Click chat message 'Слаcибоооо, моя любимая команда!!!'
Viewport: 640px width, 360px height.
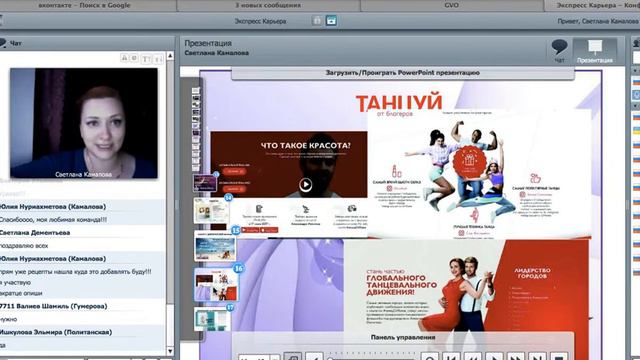(53, 220)
